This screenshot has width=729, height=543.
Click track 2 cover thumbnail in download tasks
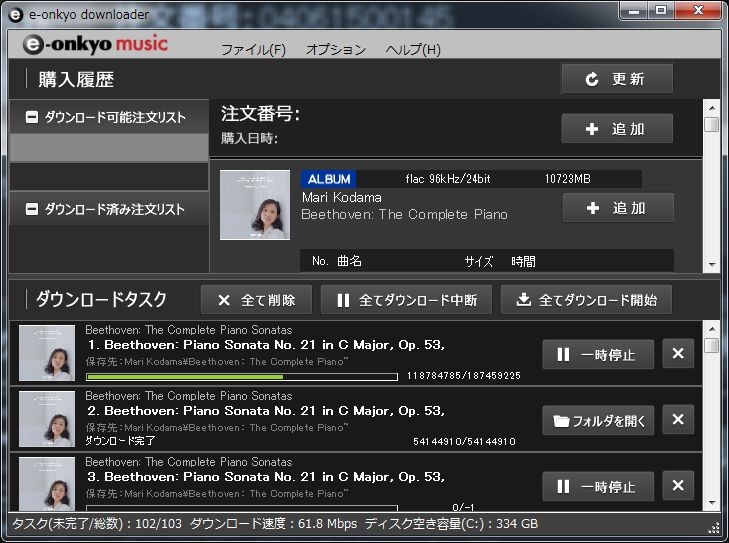click(x=47, y=419)
